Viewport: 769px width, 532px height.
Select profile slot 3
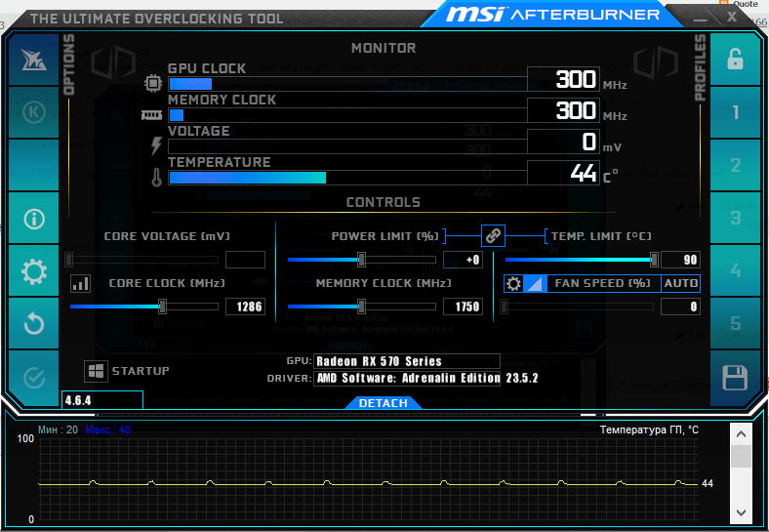click(735, 218)
